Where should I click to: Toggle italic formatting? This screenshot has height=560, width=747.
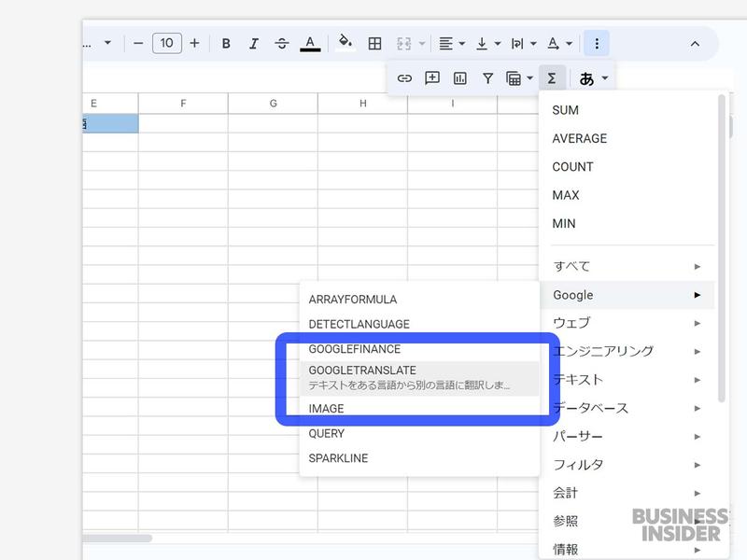254,43
